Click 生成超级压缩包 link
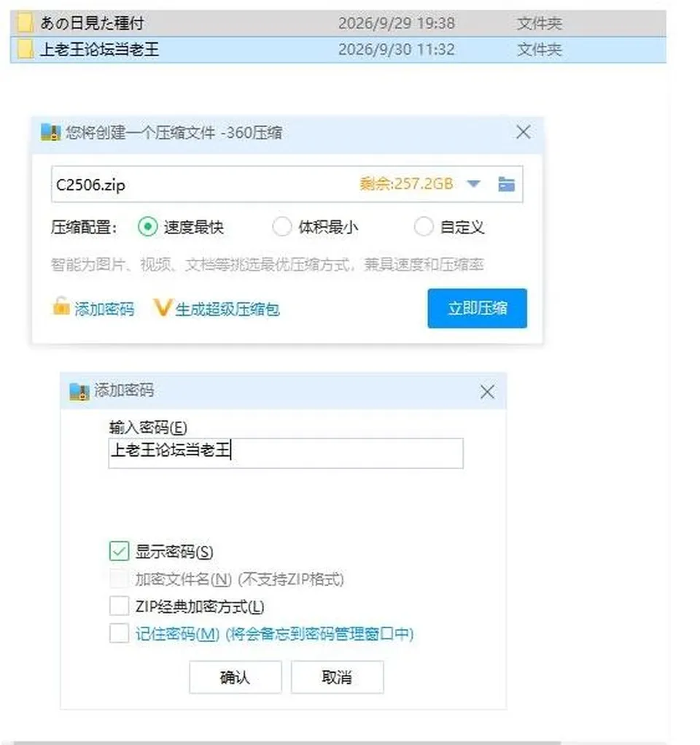700x745 pixels. [x=227, y=309]
